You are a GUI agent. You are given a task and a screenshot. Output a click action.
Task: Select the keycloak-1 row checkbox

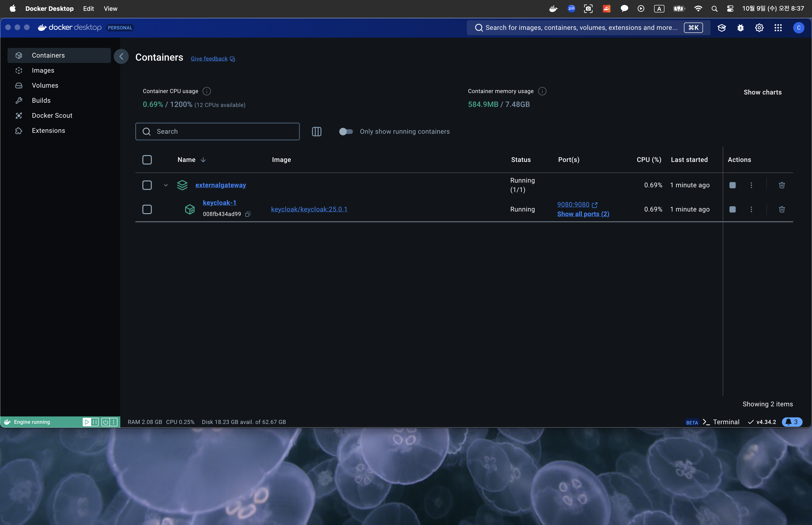coord(147,209)
